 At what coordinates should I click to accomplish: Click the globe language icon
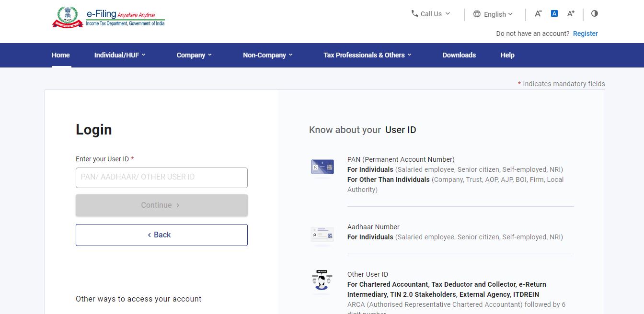pyautogui.click(x=477, y=14)
